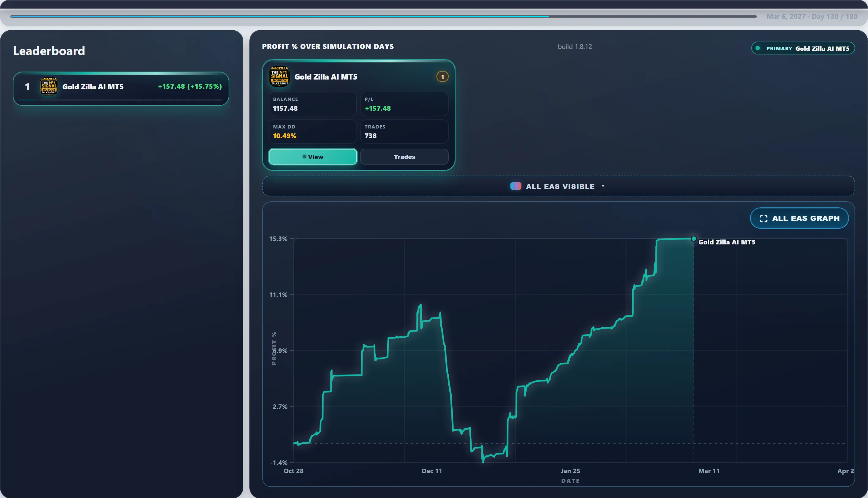This screenshot has height=498, width=868.
Task: Click the rank number 1 in leaderboard row
Action: click(x=27, y=87)
